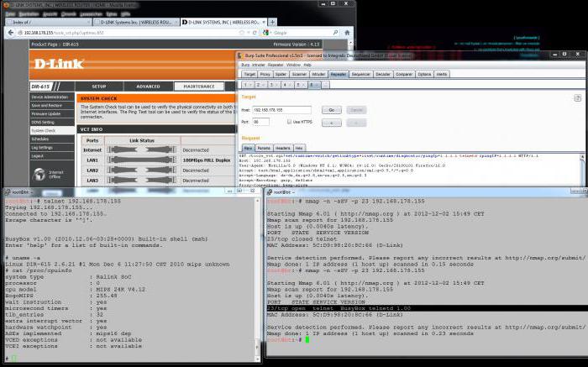Open the Intruder menu in Burp menu bar

[258, 65]
